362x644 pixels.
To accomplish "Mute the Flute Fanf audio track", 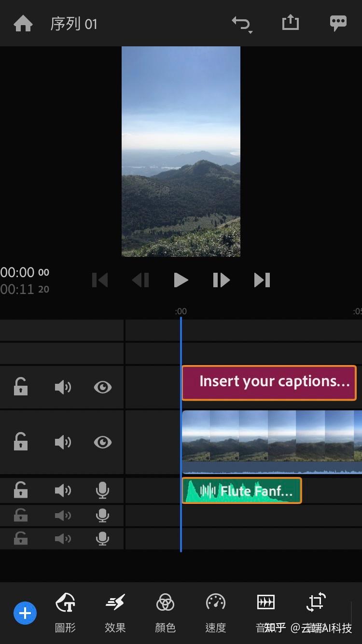I will tap(63, 491).
